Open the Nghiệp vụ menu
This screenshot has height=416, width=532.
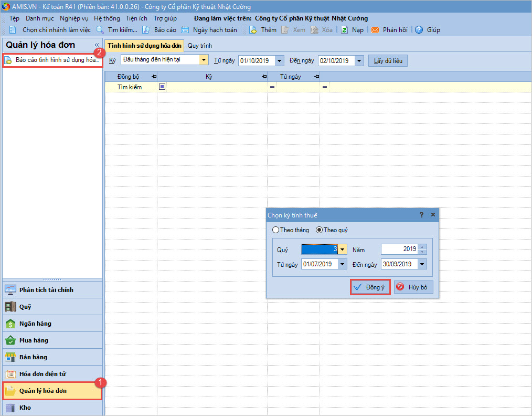(x=74, y=18)
